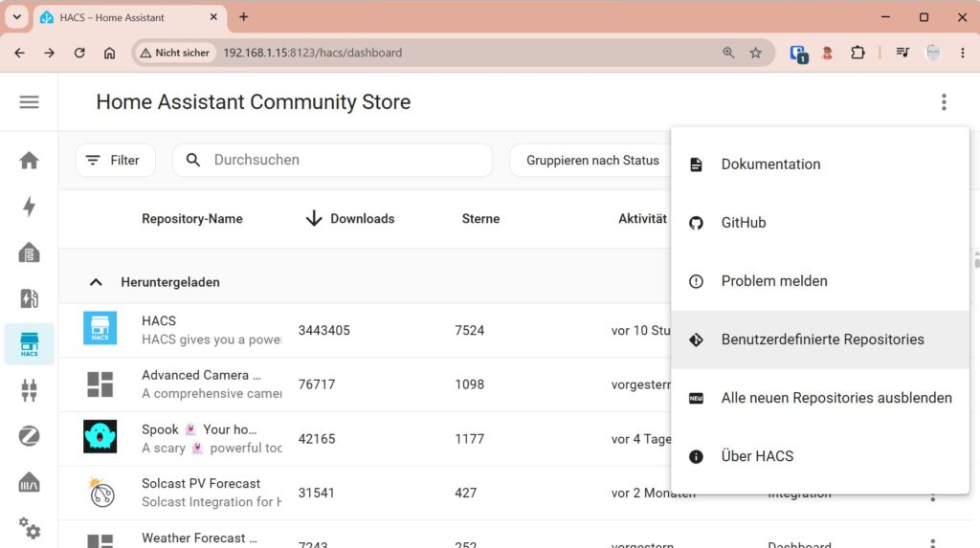
Task: Click the Home overview sidebar icon
Action: pyautogui.click(x=29, y=161)
